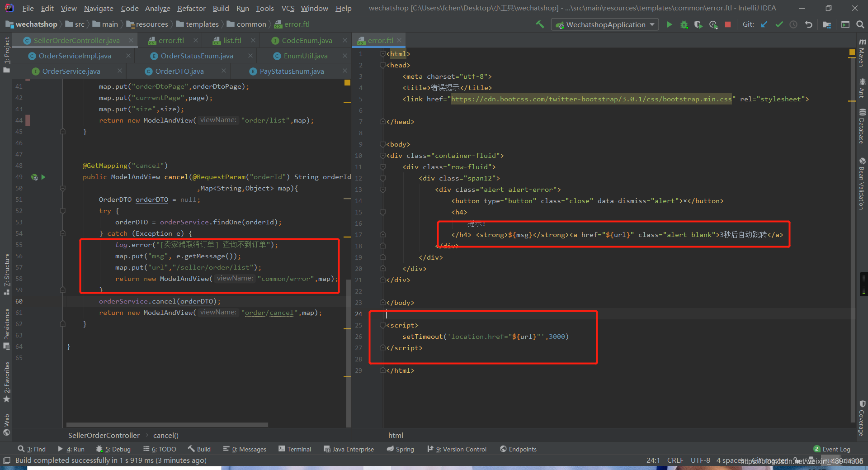Open Bean Validation tool window
868x470 pixels.
(x=862, y=183)
